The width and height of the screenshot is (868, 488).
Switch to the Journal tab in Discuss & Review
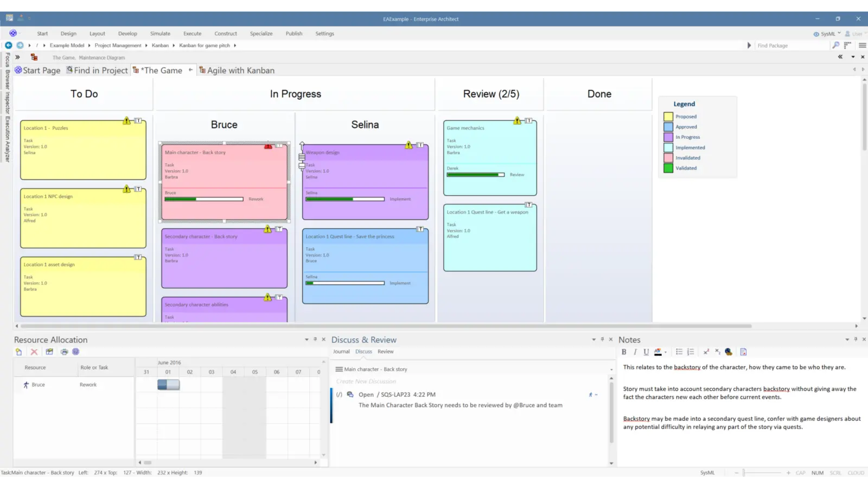341,351
